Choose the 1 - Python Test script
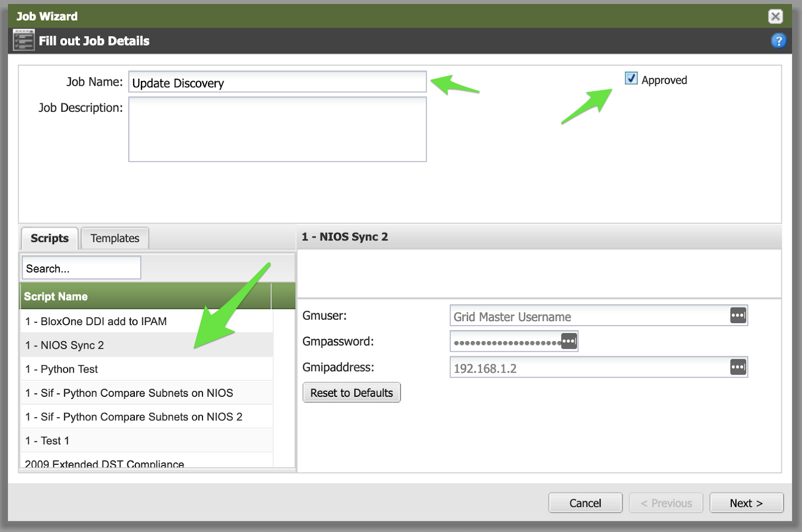This screenshot has width=802, height=532. 62,369
